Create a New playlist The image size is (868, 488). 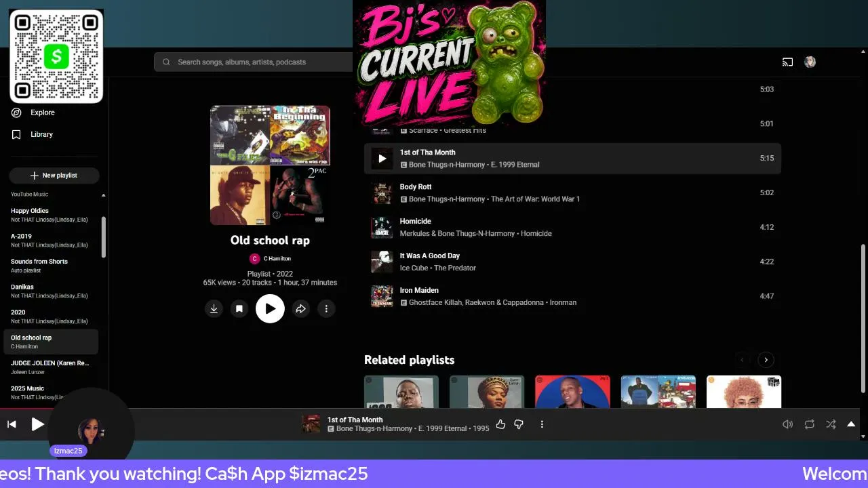point(54,176)
